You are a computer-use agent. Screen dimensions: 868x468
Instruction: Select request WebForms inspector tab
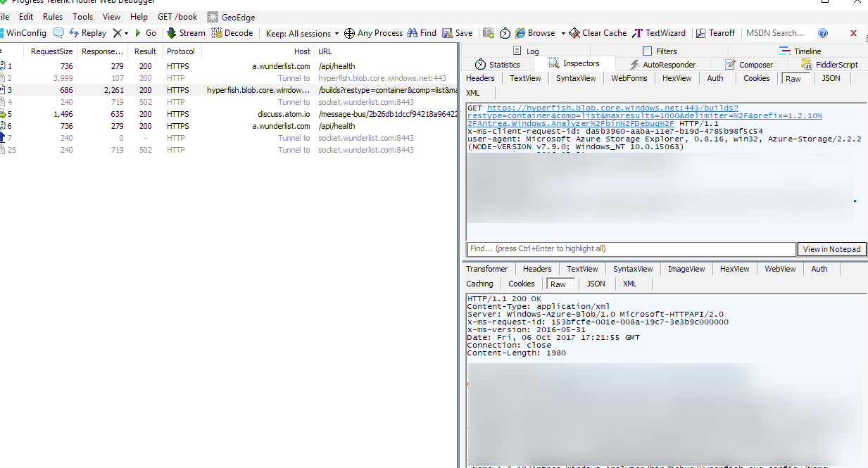[629, 78]
